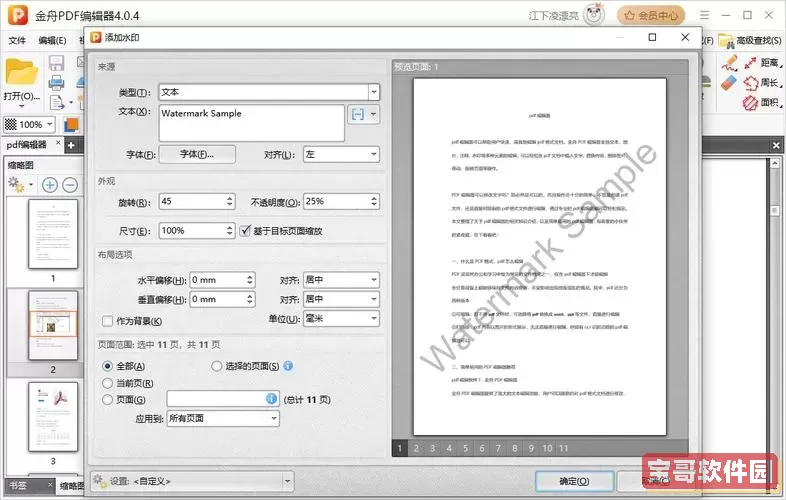Open the opacity 25% combo box

[x=341, y=202]
